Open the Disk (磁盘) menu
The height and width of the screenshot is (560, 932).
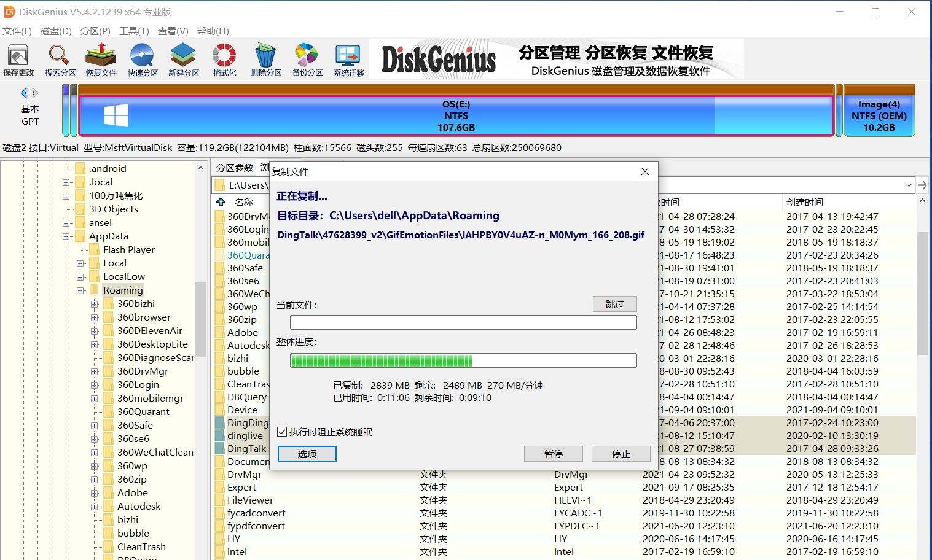(56, 31)
